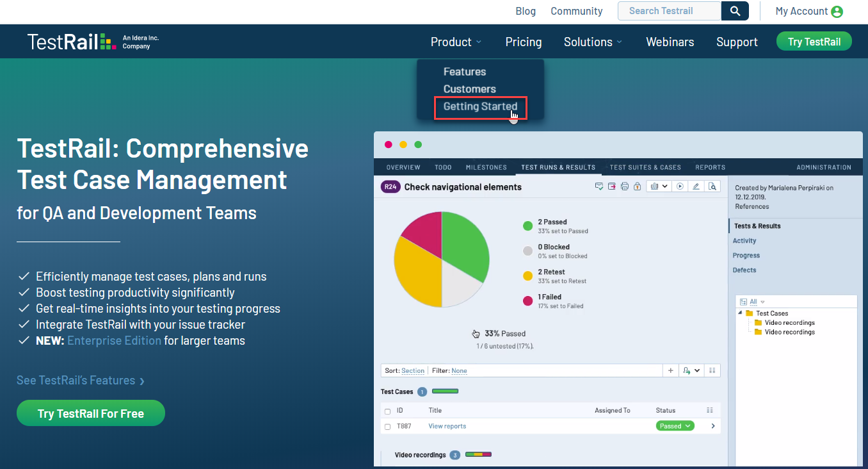Switch to the REPORTS tab
Screen dimensions: 868x469
pyautogui.click(x=711, y=167)
